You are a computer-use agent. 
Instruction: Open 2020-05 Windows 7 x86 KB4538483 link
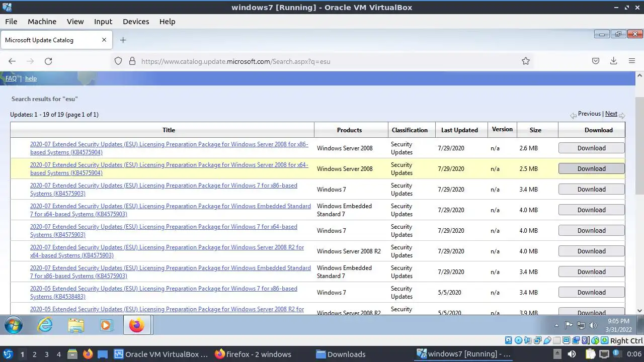pyautogui.click(x=164, y=293)
